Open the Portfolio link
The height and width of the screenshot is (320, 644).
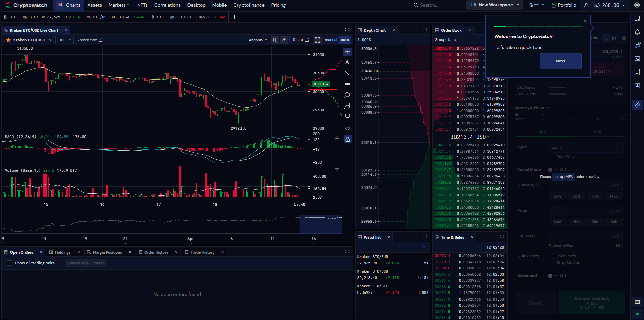point(563,5)
